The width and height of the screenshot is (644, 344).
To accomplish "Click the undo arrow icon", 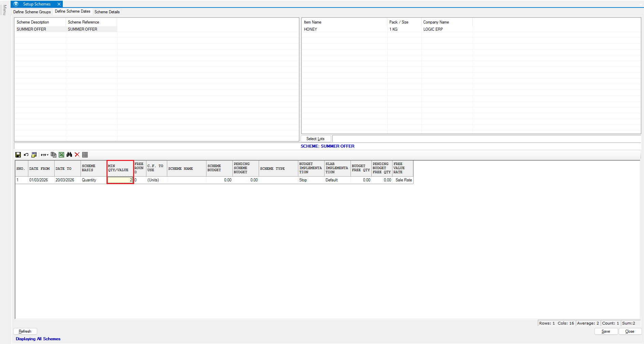I will (26, 155).
